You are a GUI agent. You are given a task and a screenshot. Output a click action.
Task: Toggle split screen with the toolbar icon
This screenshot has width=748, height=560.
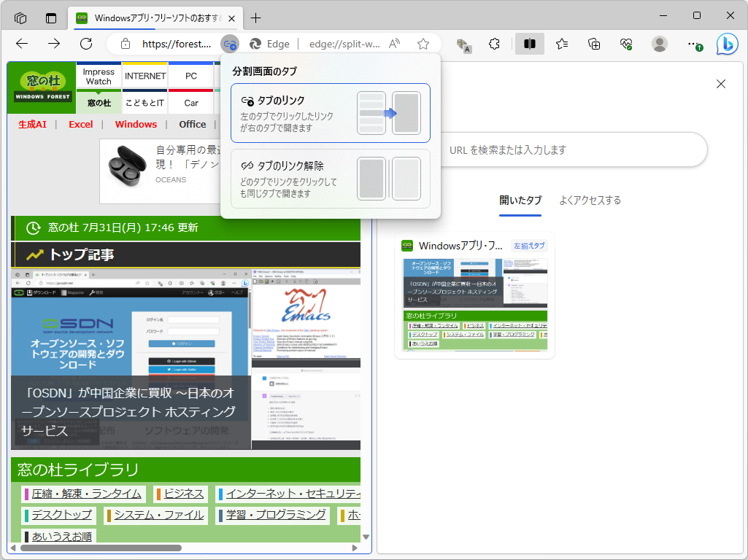[529, 44]
